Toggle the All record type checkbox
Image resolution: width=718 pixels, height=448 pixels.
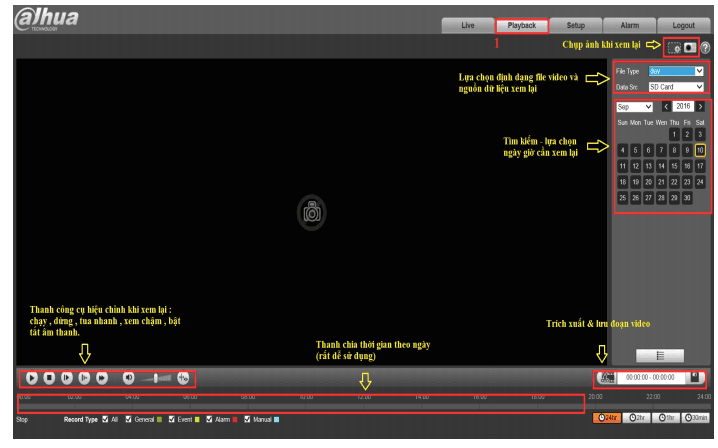tap(106, 419)
